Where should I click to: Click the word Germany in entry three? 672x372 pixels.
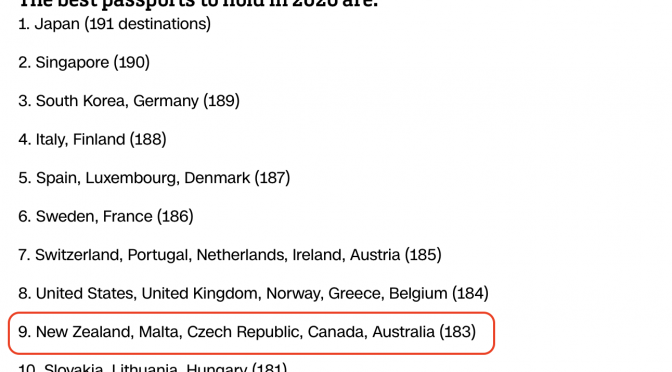[166, 102]
